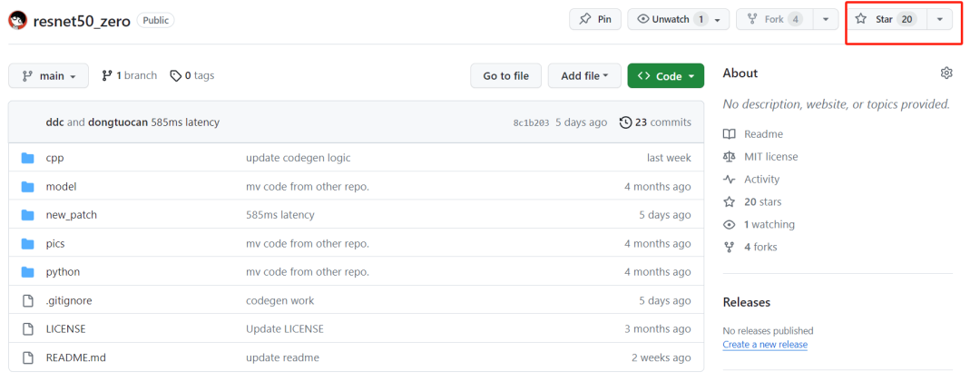Open the 'update readme' commit message
Screen dimensions: 980x381
pos(282,358)
